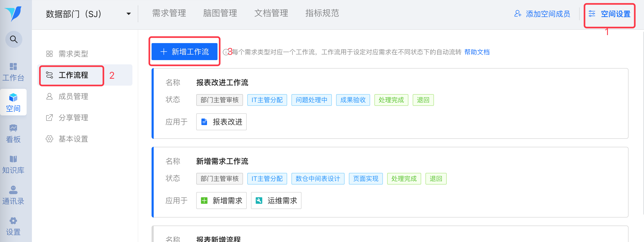Click the info icon beside 新增工作流

(x=225, y=52)
